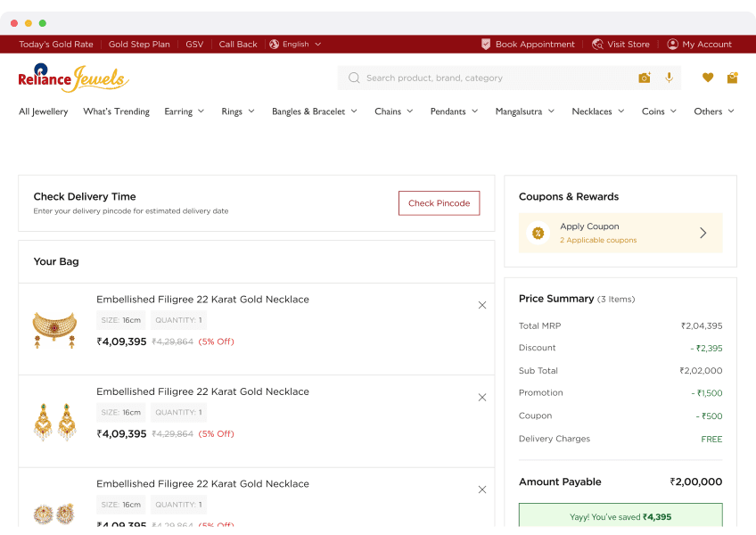Viewport: 756px width, 535px height.
Task: Expand the English language dropdown
Action: (317, 45)
